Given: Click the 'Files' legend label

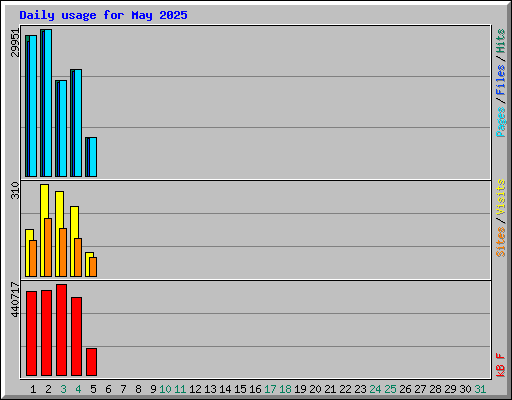Looking at the screenshot, I should coord(501,80).
